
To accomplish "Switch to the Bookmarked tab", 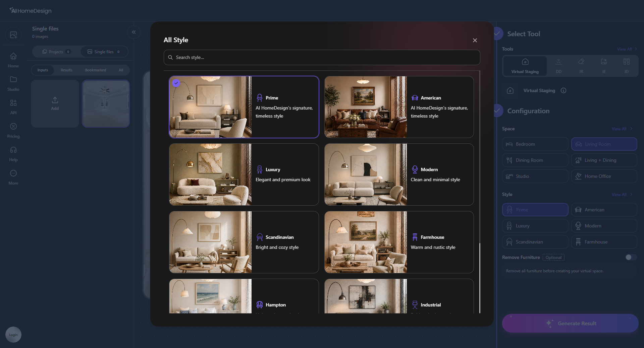I will click(95, 70).
